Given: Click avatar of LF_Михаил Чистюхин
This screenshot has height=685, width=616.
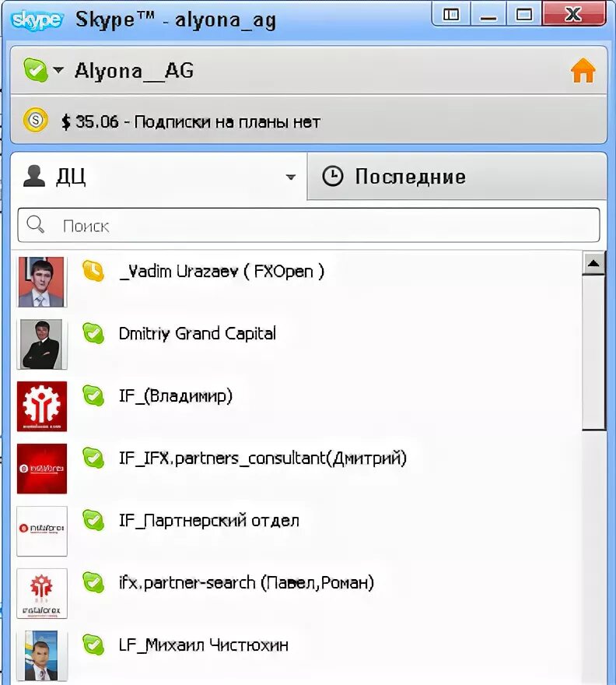Looking at the screenshot, I should click(42, 655).
